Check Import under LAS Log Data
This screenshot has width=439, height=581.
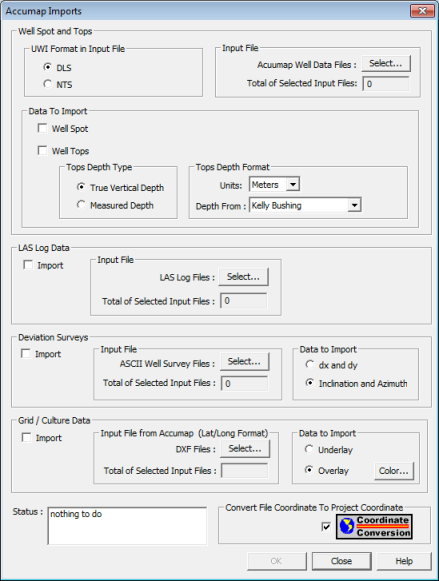(28, 265)
